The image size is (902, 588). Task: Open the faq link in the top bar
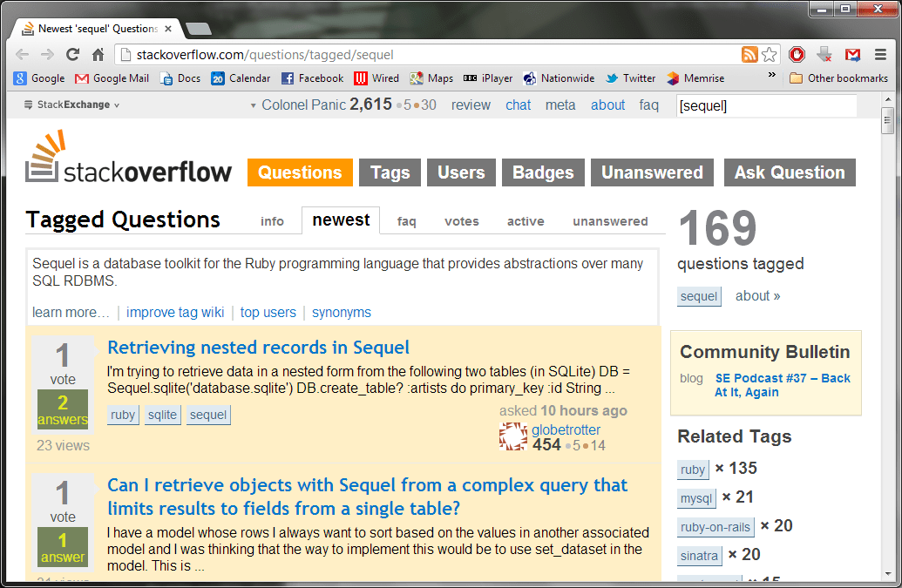[x=649, y=105]
